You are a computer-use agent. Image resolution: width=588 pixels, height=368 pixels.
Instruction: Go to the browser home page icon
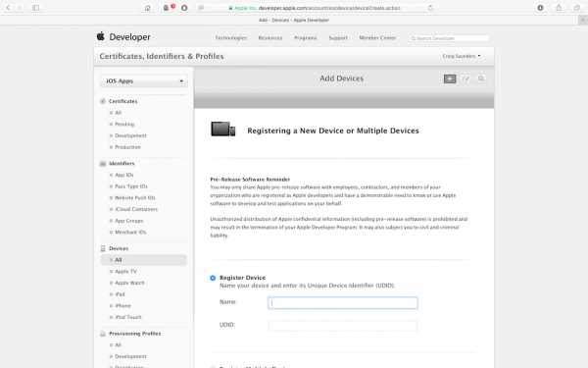(147, 8)
